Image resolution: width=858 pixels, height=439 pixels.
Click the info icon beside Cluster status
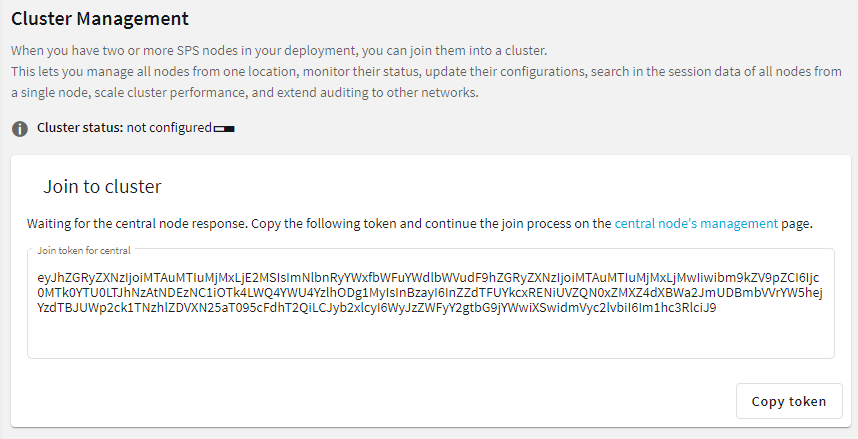coord(20,129)
